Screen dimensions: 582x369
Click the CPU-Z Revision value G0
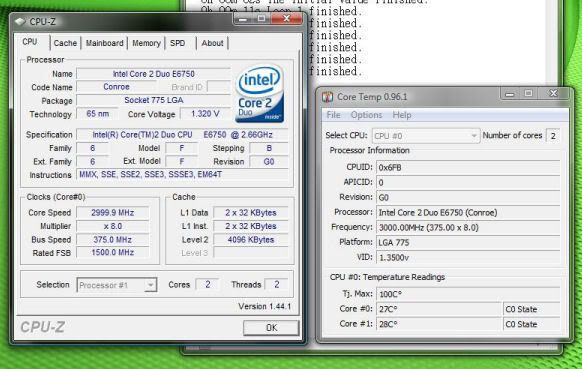coord(269,161)
